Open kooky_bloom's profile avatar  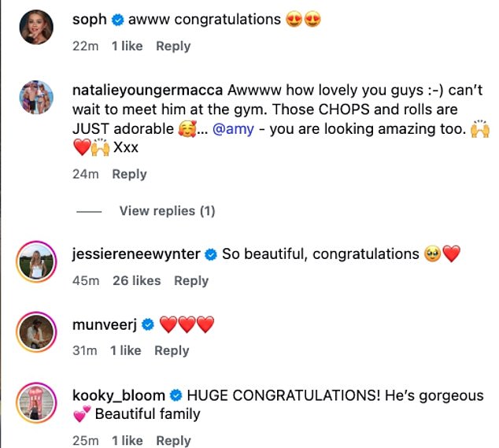tap(35, 404)
